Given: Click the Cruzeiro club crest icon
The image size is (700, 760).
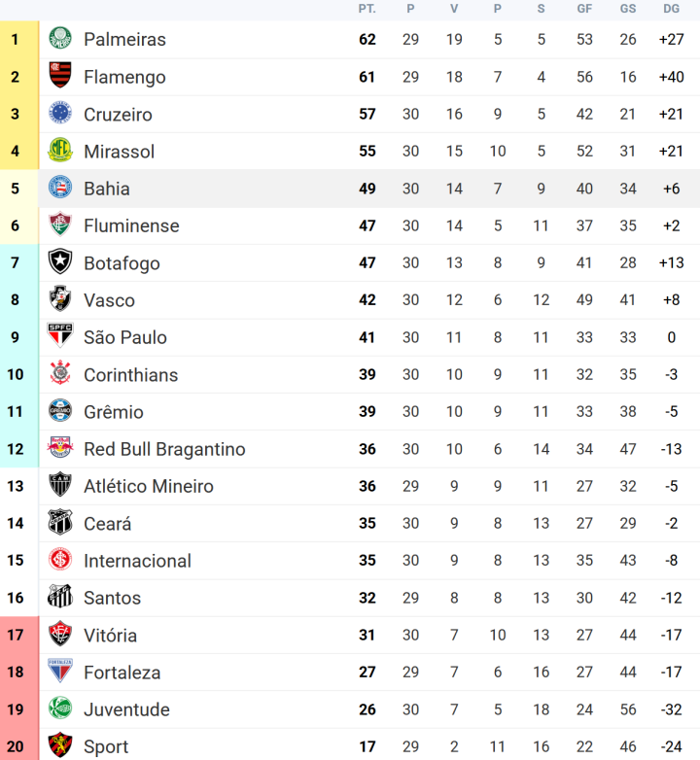Looking at the screenshot, I should pos(60,114).
